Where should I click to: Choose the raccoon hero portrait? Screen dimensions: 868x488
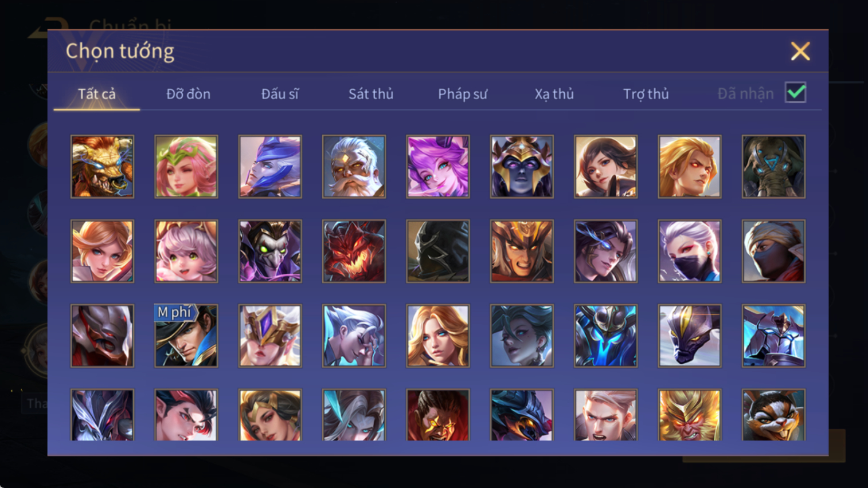click(773, 415)
